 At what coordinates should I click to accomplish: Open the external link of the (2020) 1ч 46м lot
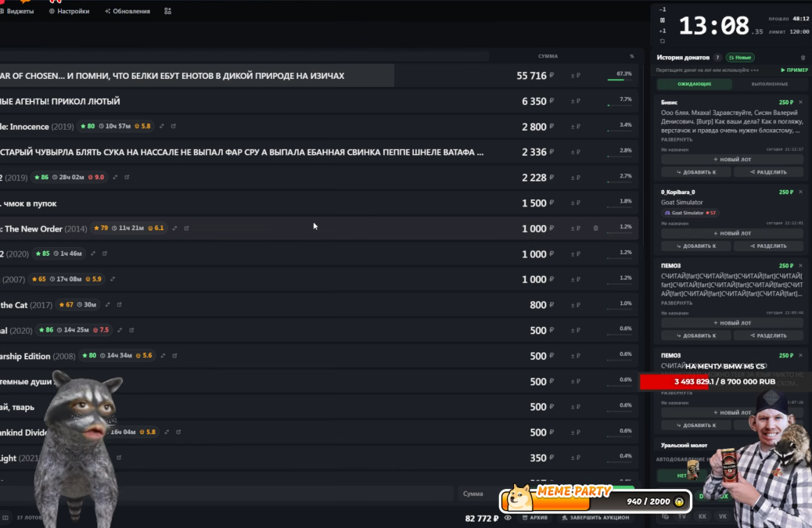pyautogui.click(x=105, y=253)
